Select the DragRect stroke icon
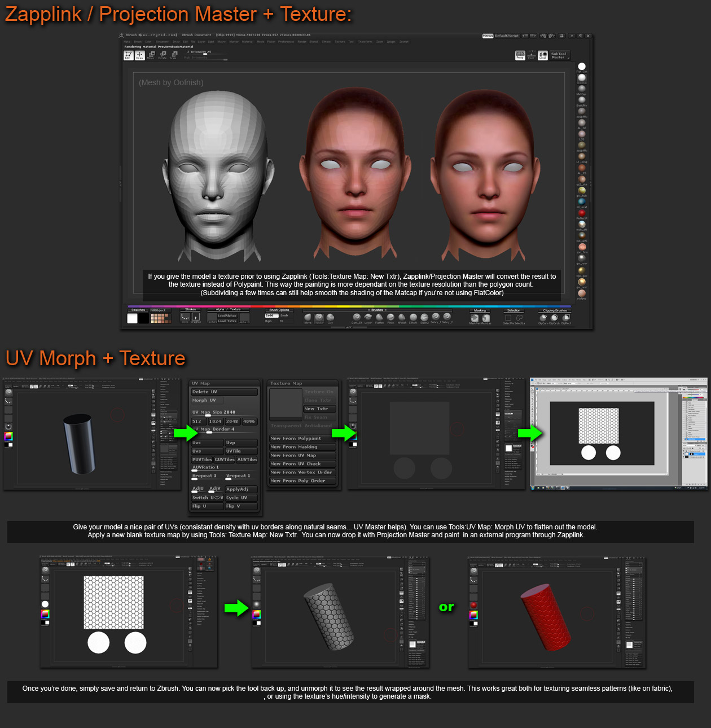 (x=196, y=318)
